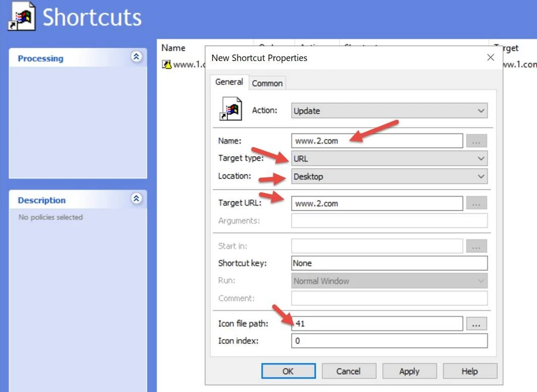Open Help for shortcut properties

tap(469, 371)
